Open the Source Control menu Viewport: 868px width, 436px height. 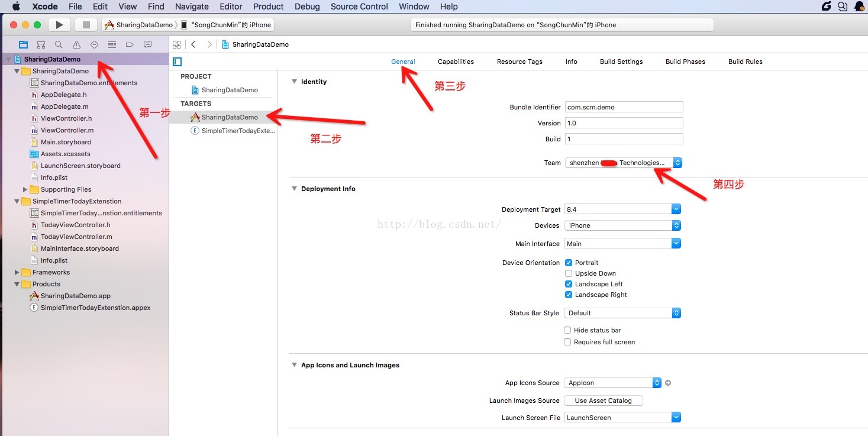(x=359, y=7)
